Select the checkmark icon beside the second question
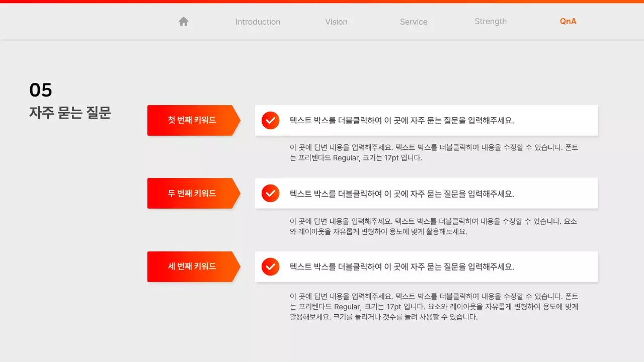 coord(270,193)
